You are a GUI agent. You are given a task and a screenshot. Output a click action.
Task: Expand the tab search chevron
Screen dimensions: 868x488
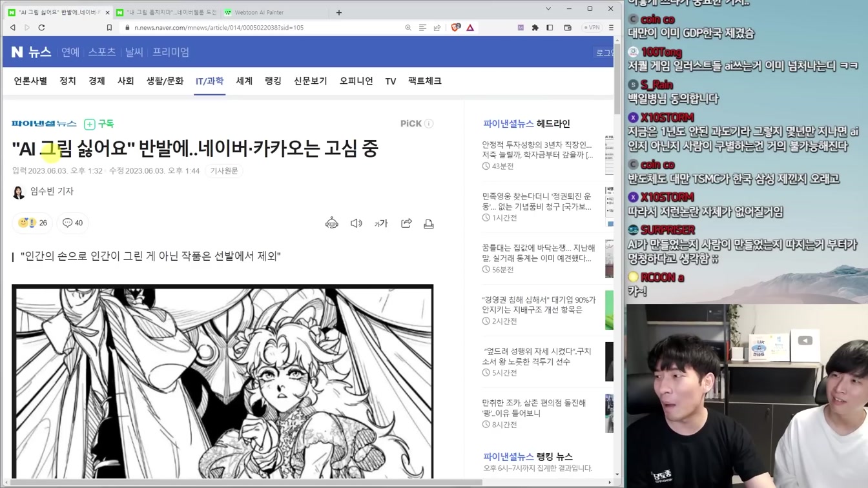coord(548,9)
